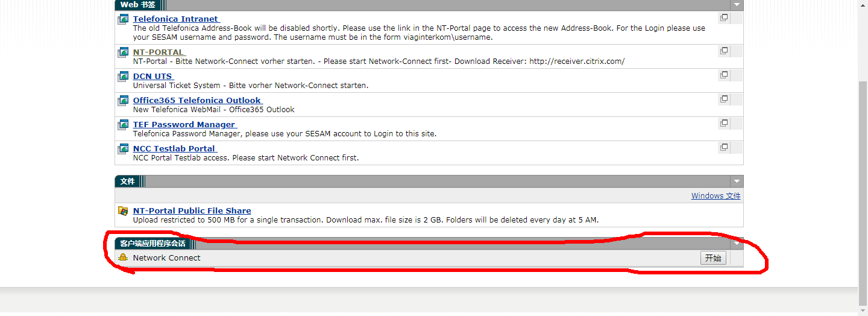Open DCN UTS in new window icon
This screenshot has height=316, width=868.
pyautogui.click(x=724, y=75)
